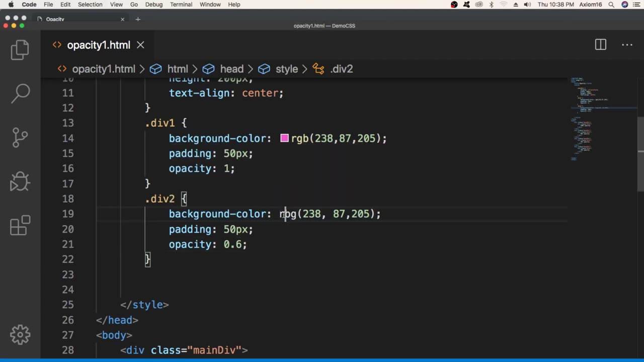Split the editor to the right

click(601, 45)
